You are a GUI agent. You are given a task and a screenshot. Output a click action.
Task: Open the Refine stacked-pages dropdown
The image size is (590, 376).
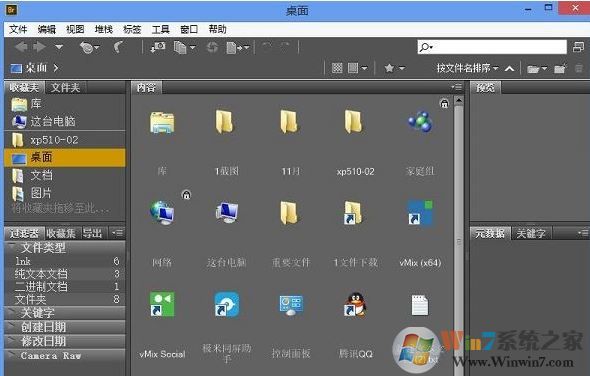(x=184, y=48)
